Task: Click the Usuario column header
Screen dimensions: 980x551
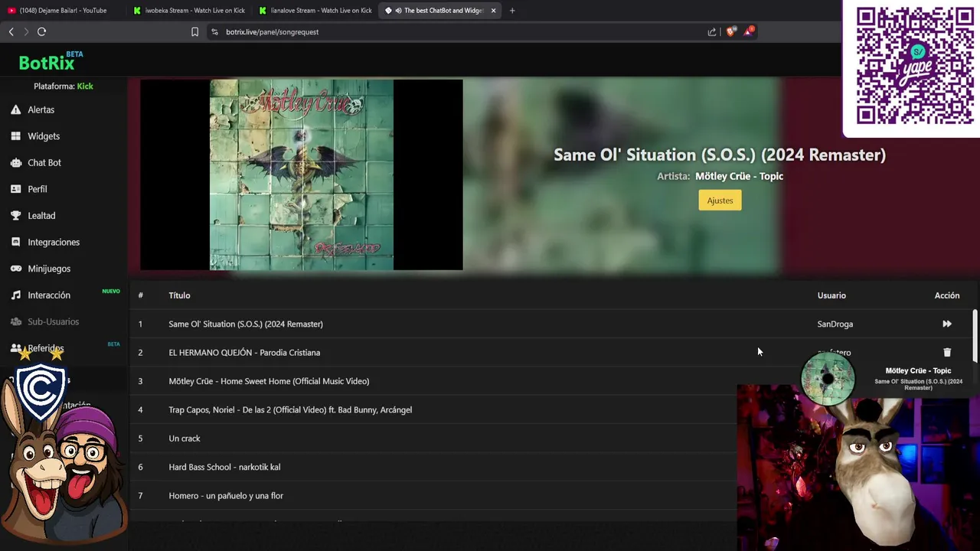Action: pos(831,295)
